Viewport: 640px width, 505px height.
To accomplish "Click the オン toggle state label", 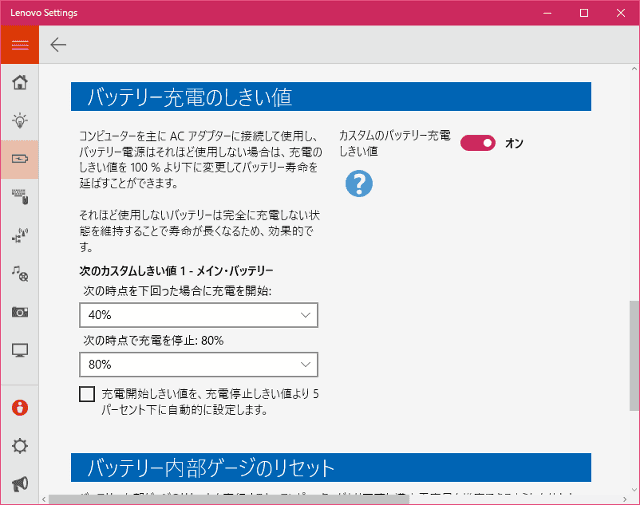I will coord(514,143).
